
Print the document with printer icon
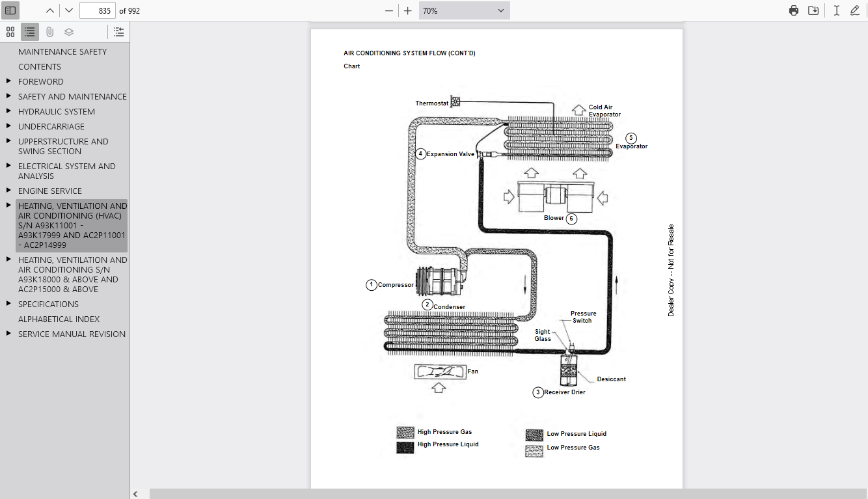(794, 10)
